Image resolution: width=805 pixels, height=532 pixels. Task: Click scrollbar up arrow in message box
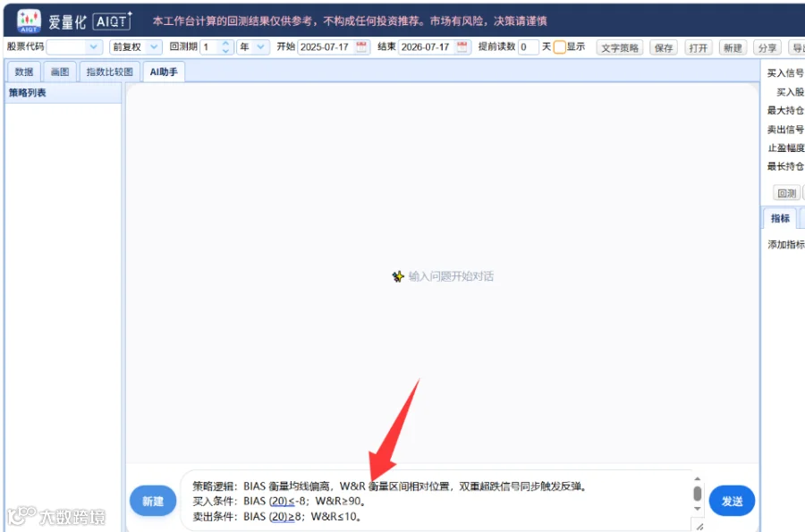click(697, 478)
